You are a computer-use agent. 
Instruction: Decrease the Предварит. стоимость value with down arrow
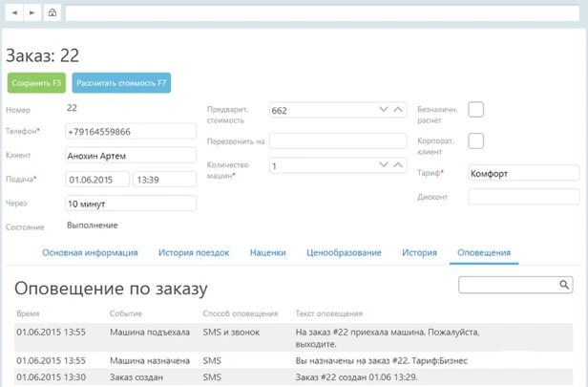[384, 110]
